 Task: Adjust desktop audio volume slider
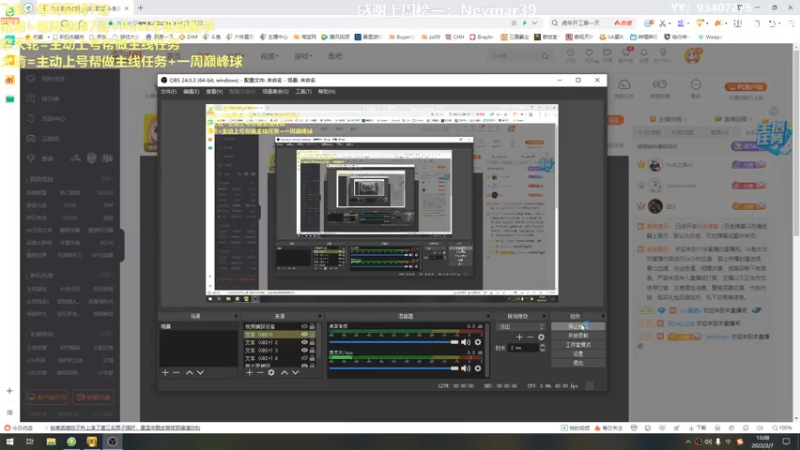pyautogui.click(x=394, y=342)
